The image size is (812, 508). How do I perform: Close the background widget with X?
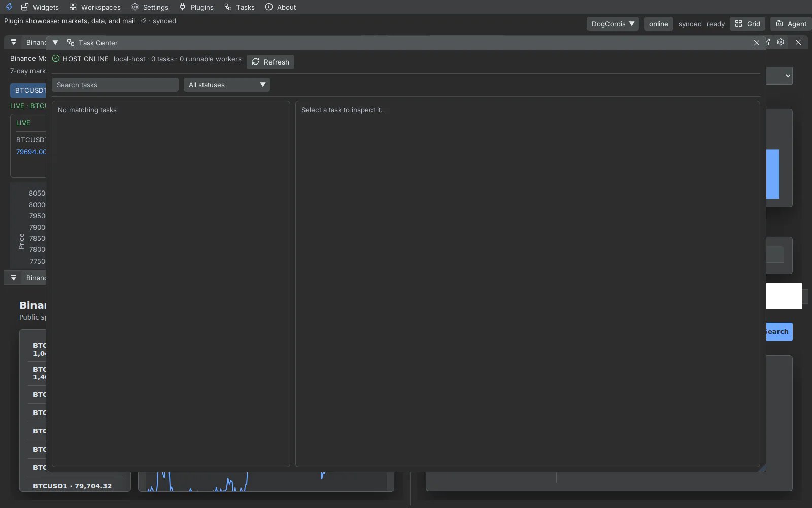798,42
